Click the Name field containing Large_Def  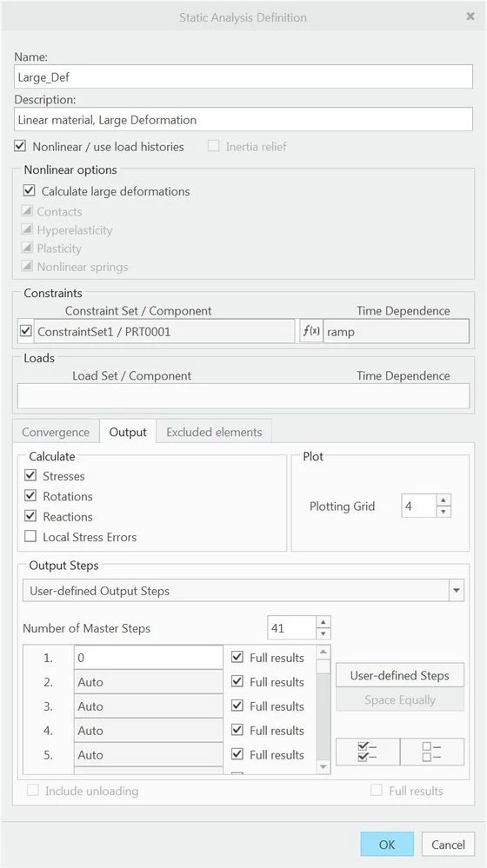[243, 77]
